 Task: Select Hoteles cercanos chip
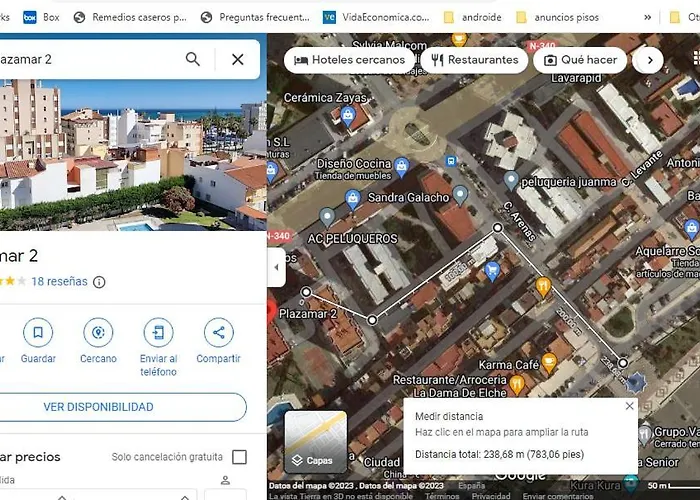pos(350,60)
